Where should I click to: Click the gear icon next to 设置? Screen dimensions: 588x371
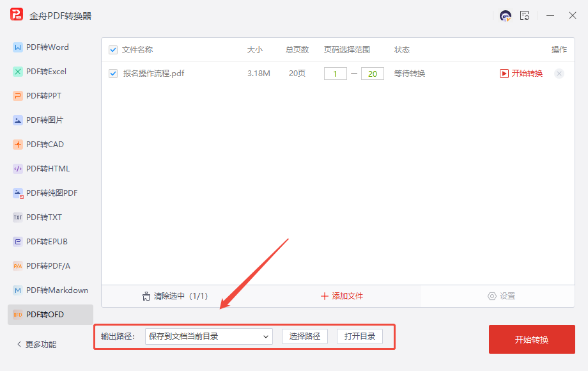click(491, 296)
